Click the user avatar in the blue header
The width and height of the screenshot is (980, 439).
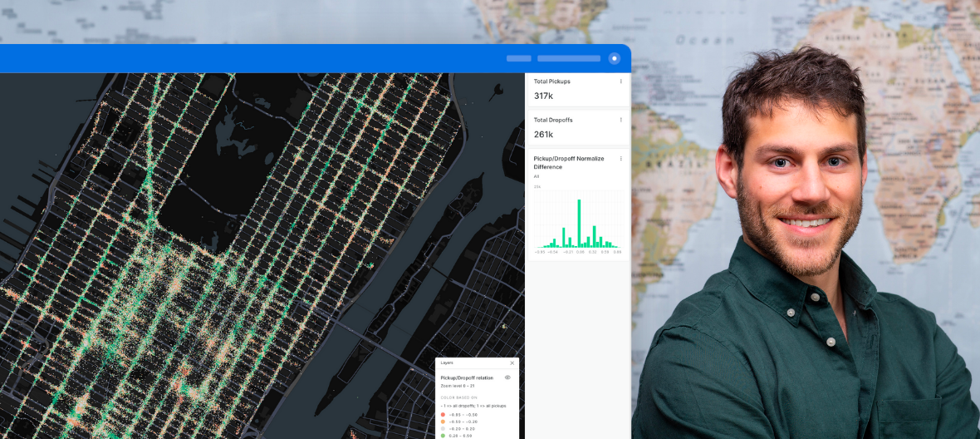tap(615, 58)
